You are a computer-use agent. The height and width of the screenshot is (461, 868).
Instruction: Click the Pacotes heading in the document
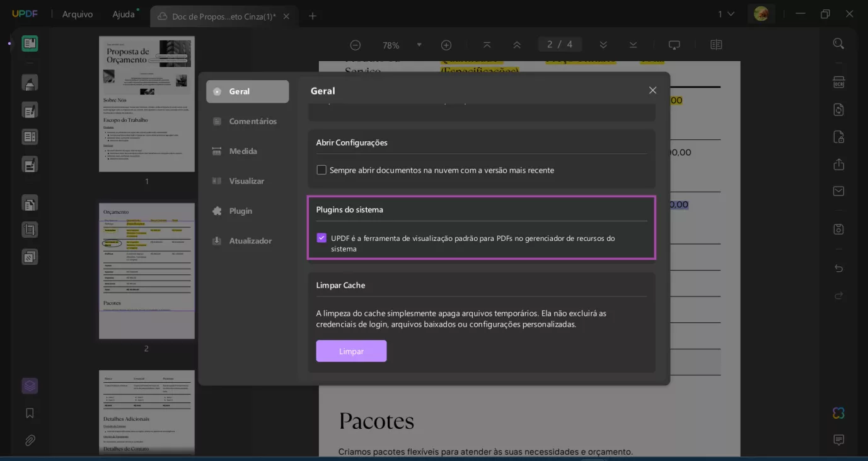[x=376, y=421]
